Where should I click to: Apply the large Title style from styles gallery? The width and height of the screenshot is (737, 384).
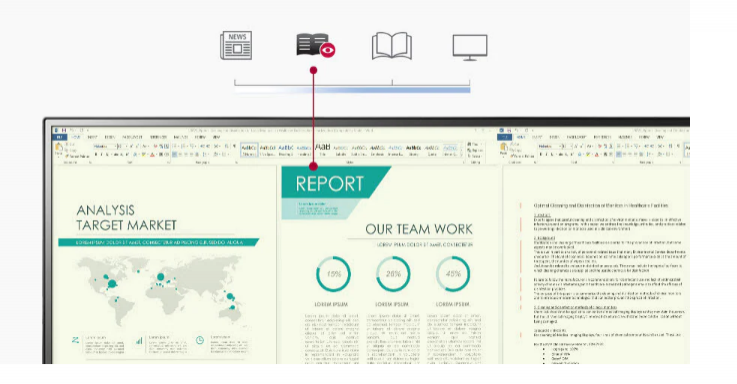coord(322,149)
